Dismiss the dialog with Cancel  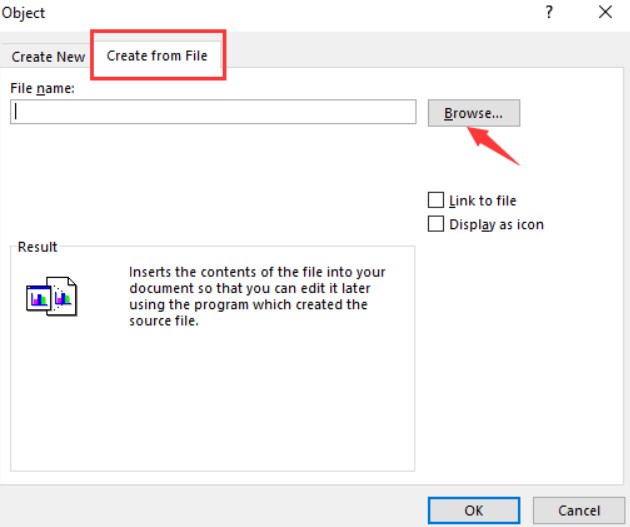(x=579, y=511)
